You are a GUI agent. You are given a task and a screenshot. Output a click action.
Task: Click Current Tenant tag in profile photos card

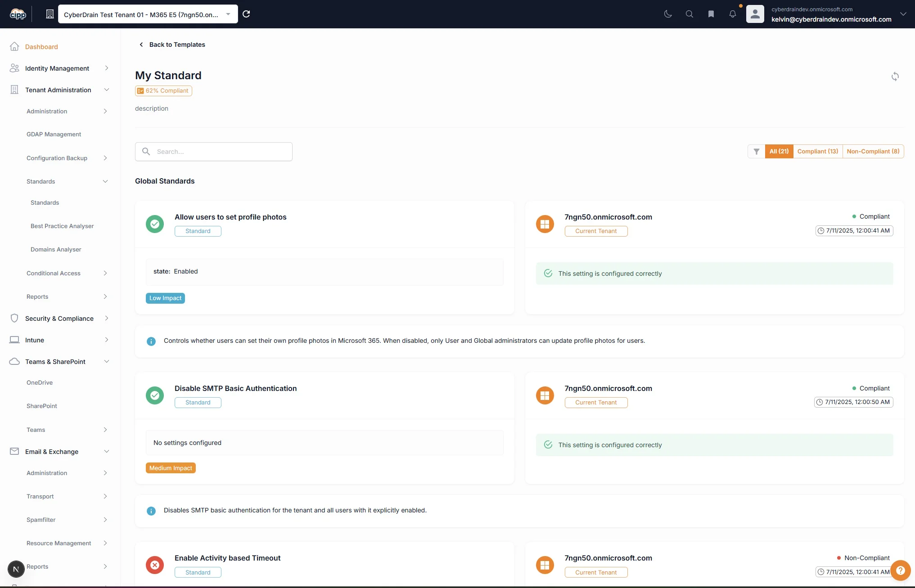(596, 231)
